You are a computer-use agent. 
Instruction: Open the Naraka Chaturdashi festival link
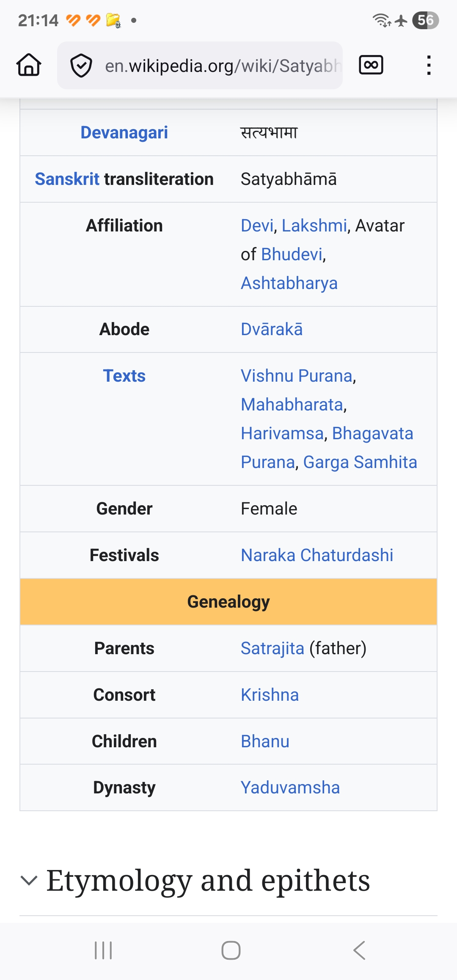pyautogui.click(x=317, y=555)
